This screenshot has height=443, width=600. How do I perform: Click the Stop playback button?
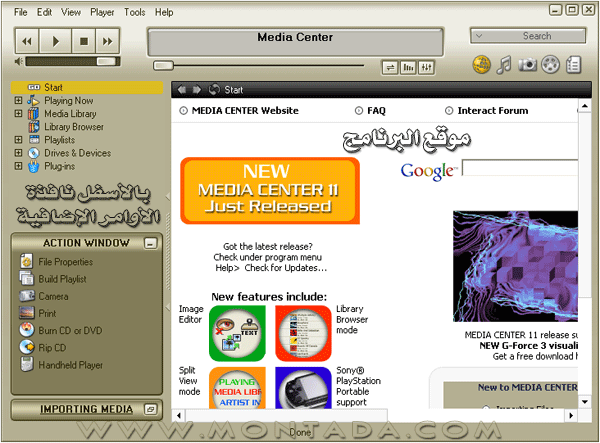[83, 41]
